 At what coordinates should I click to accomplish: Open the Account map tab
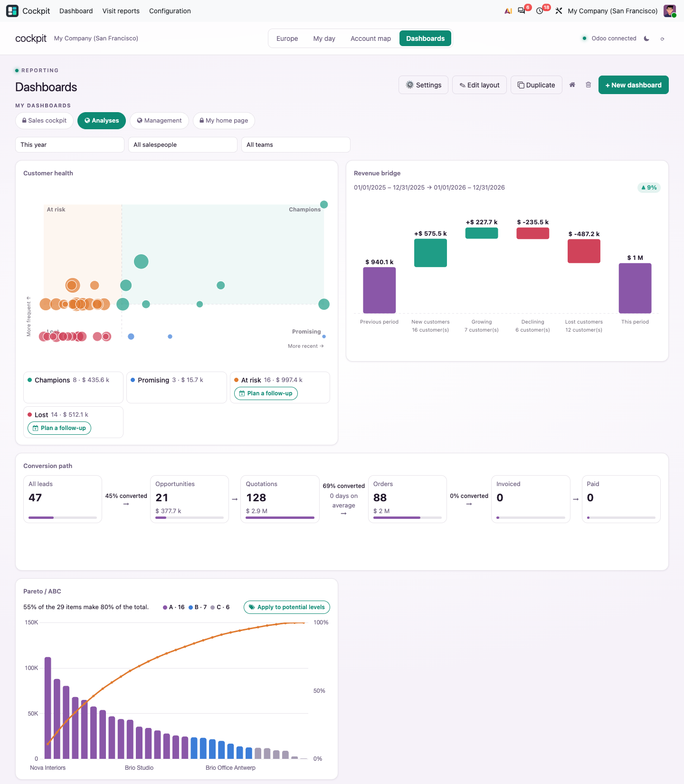(370, 38)
